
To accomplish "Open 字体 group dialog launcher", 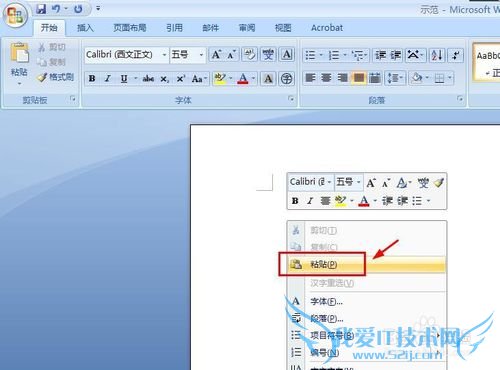I will point(291,99).
